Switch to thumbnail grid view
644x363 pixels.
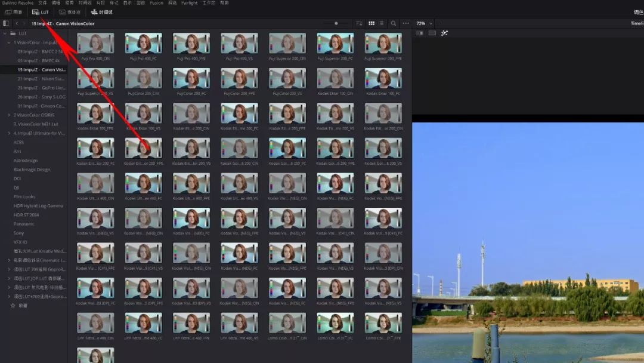[371, 23]
